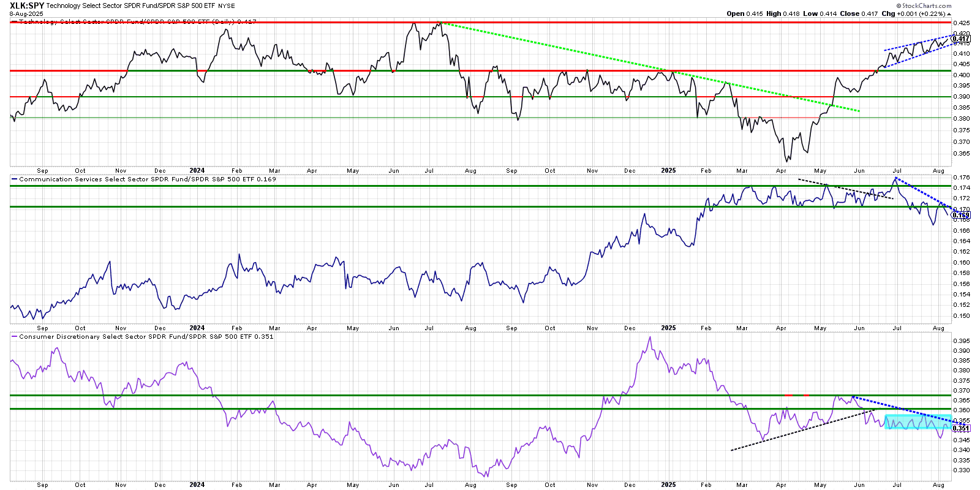Click the 0.400 y-axis label in top panel
Viewport: 980px width, 490px height.
click(961, 75)
